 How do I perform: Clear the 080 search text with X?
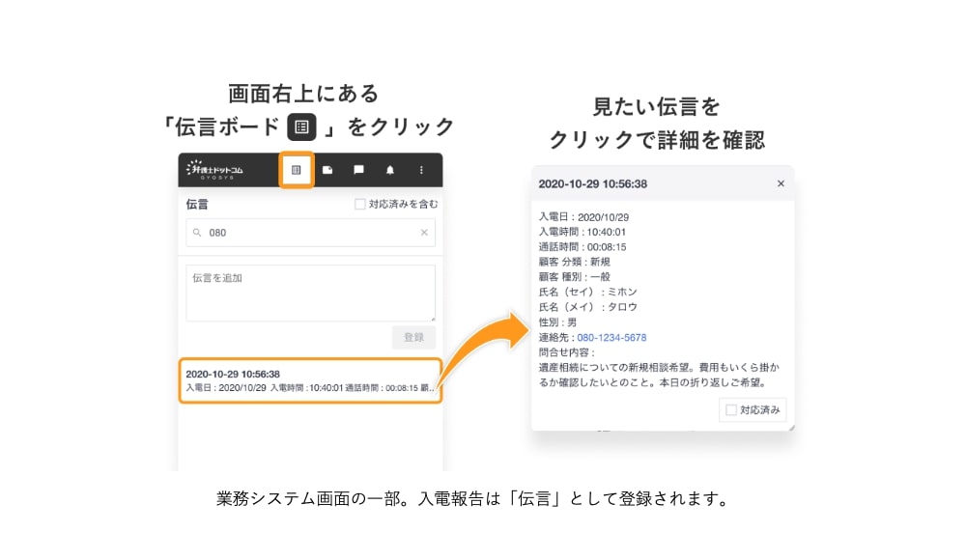point(424,233)
